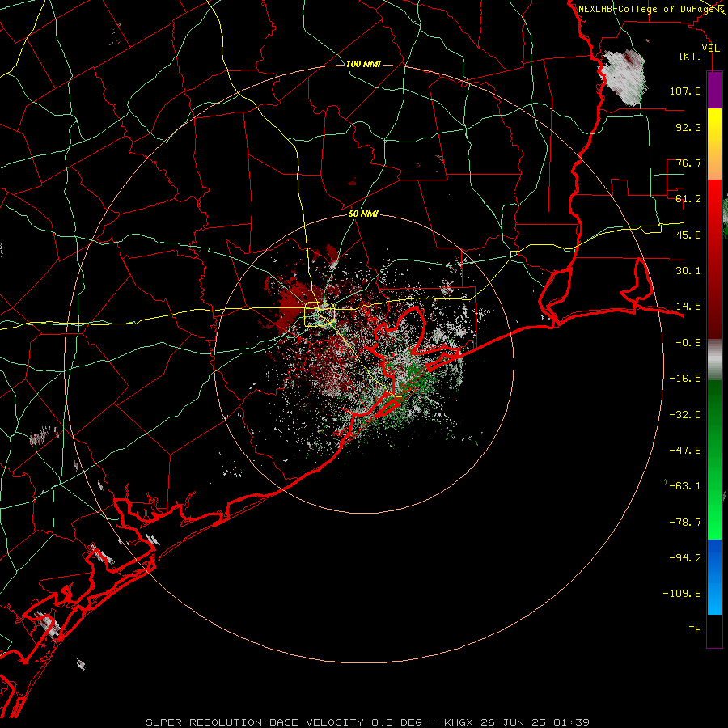Pick the purple segment of velocity color bar
The height and width of the screenshot is (728, 728).
coord(714,90)
